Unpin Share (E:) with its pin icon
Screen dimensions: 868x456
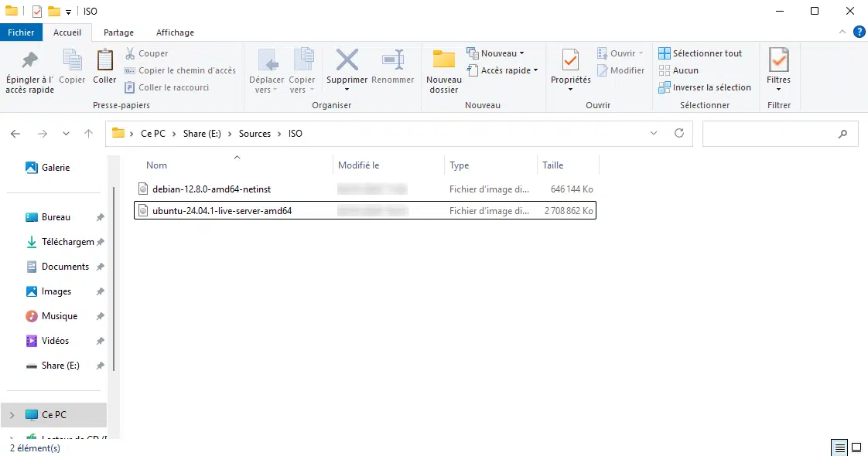click(101, 366)
